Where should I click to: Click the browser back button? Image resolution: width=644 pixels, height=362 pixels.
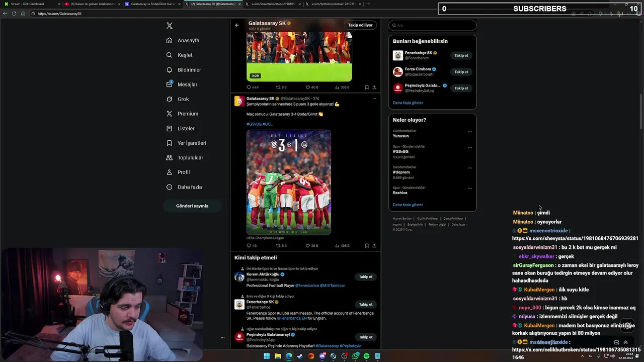(x=5, y=14)
